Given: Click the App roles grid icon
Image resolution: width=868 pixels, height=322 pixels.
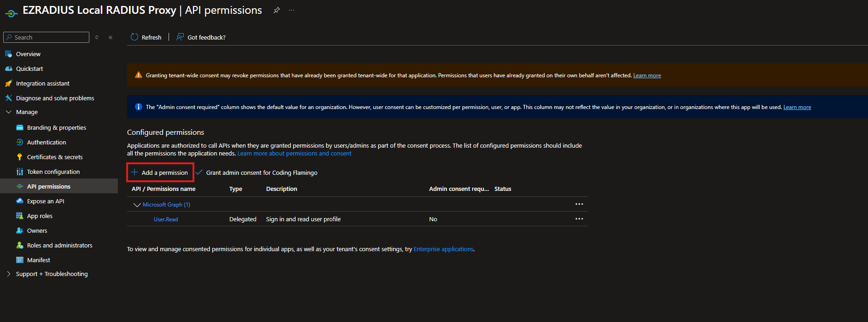Looking at the screenshot, I should tap(20, 216).
